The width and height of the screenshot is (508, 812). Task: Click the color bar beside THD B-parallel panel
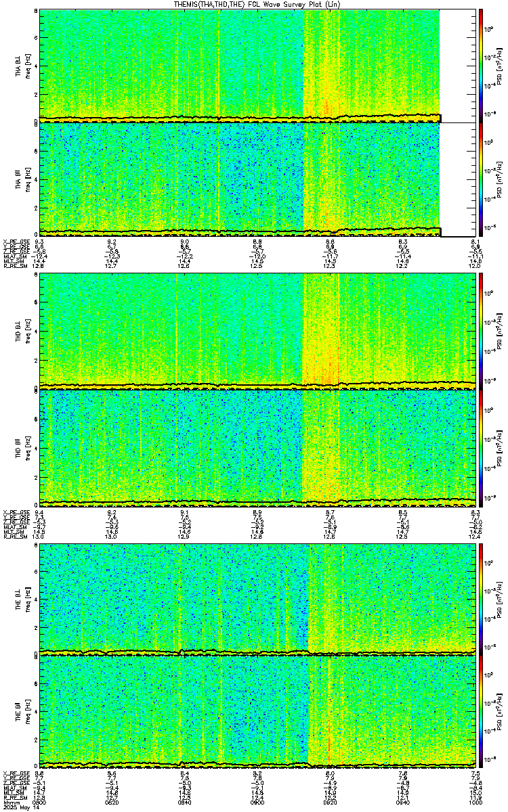click(481, 445)
